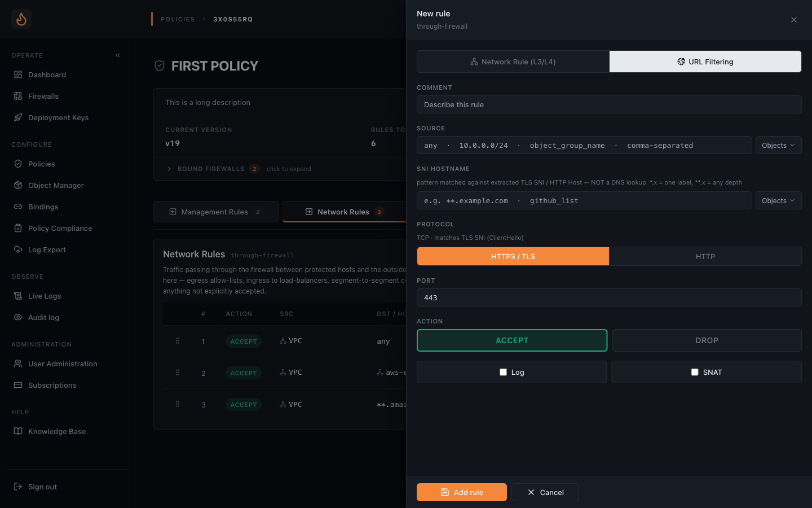Click the Audit log eye icon
Screen dimensions: 812x508
coord(18,317)
